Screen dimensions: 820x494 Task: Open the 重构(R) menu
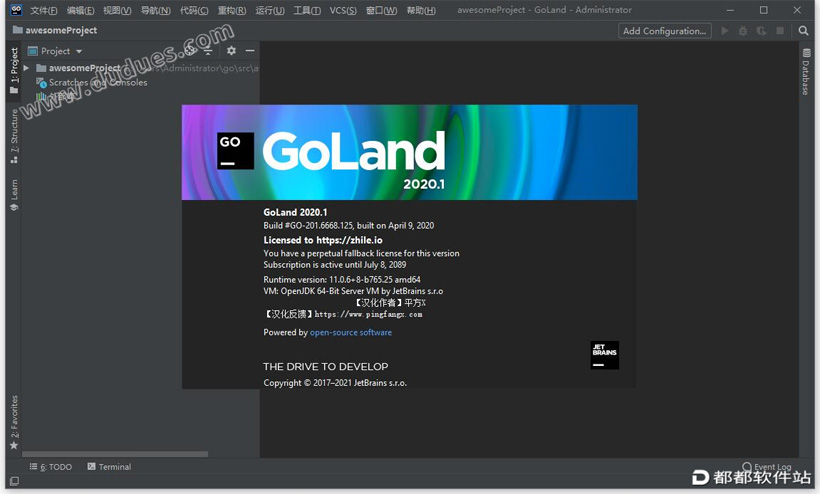click(x=232, y=10)
